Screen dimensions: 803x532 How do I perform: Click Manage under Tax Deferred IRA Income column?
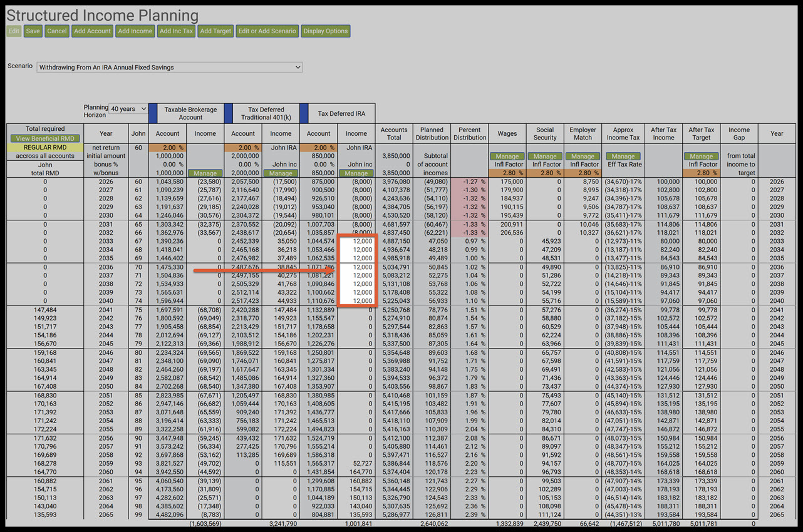(x=356, y=173)
